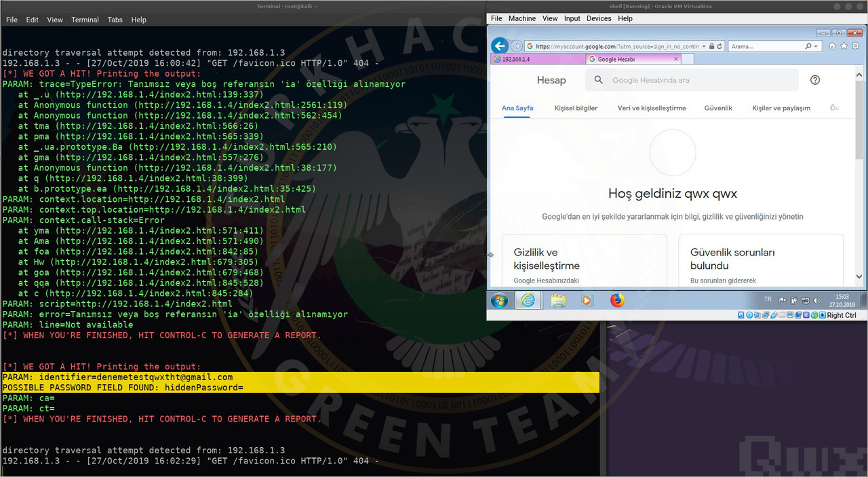Select the Ana Sayfa tab
This screenshot has width=868, height=477.
coord(517,108)
